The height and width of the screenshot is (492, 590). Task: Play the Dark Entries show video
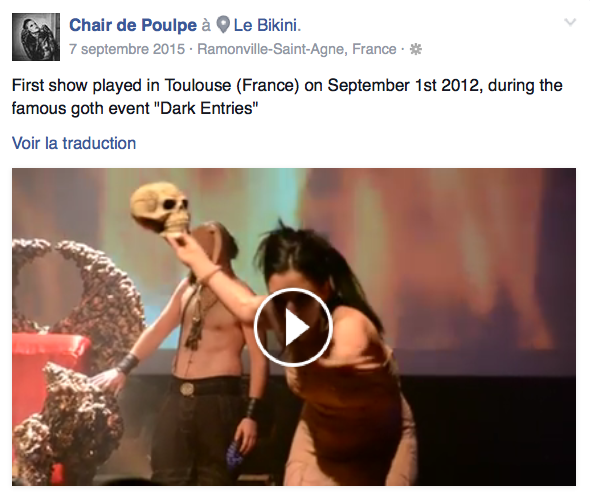[x=293, y=327]
